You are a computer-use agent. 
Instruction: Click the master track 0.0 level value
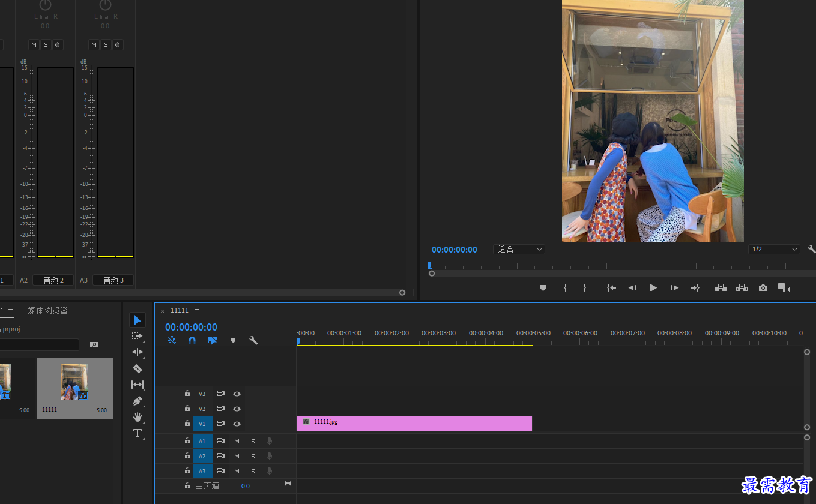[x=246, y=486]
